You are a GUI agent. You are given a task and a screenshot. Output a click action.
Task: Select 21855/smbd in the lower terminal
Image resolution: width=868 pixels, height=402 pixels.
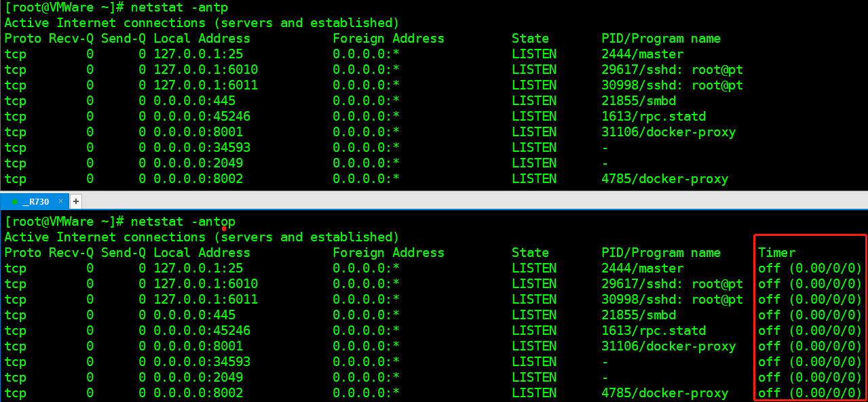tap(639, 315)
